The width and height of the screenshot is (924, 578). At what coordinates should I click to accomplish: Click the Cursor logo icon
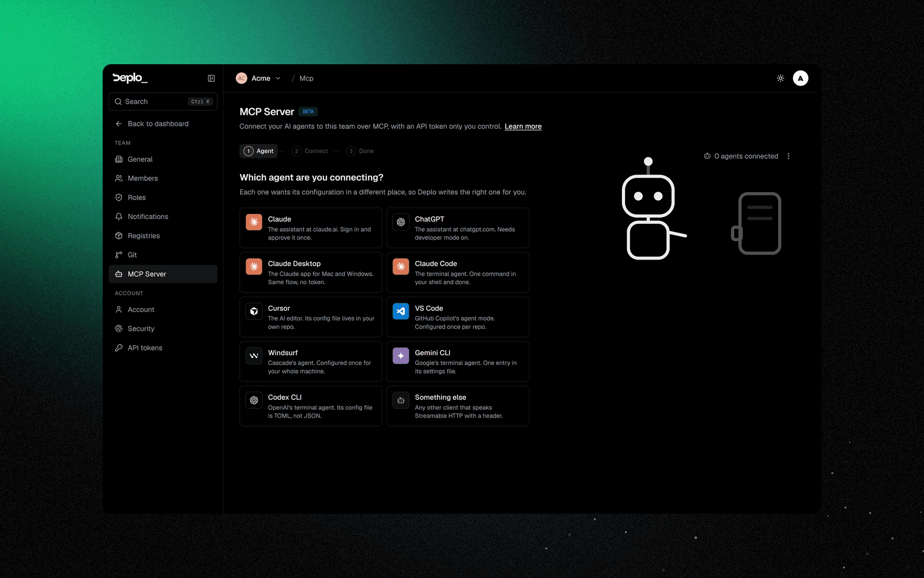254,311
